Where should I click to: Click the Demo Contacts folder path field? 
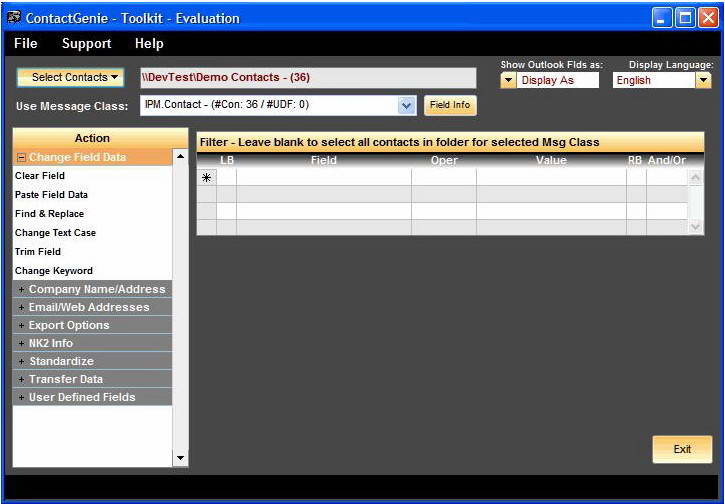pos(308,78)
